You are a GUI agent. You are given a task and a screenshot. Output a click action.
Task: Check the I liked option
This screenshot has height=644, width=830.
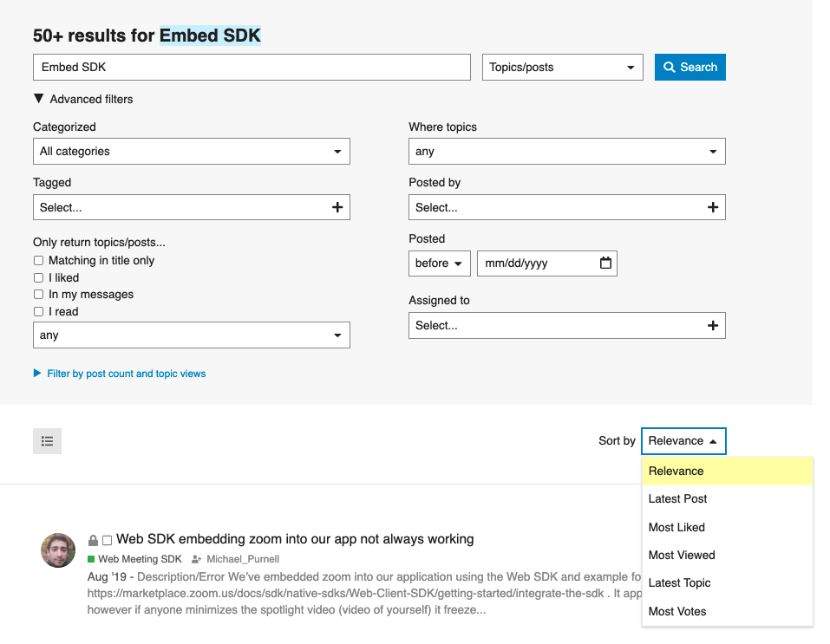pos(38,277)
